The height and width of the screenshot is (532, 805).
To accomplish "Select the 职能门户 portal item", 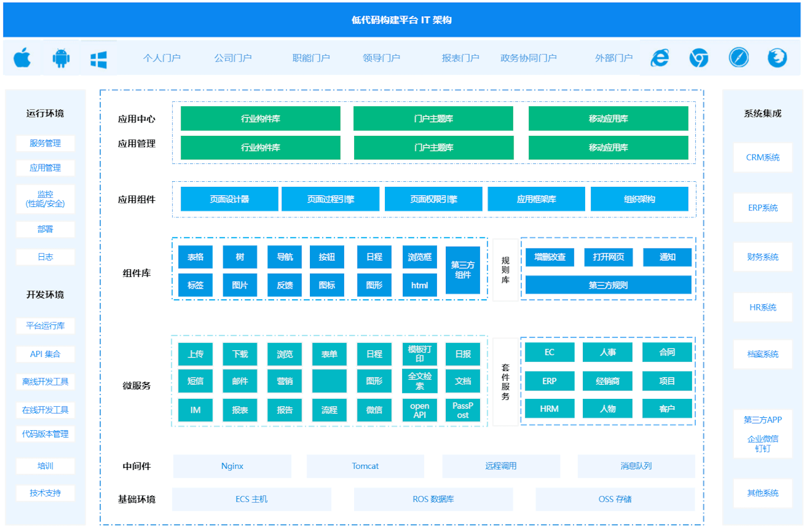I will (311, 58).
